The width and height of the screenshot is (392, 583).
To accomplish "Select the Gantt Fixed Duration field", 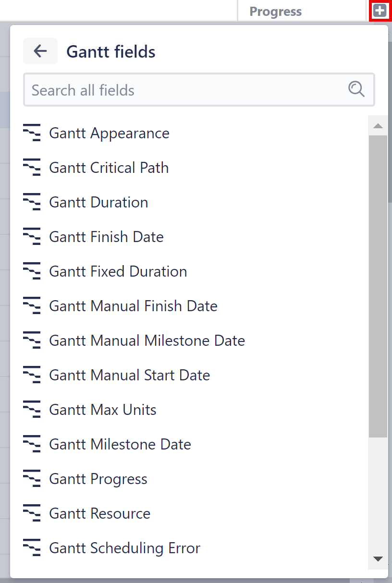I will pos(118,271).
